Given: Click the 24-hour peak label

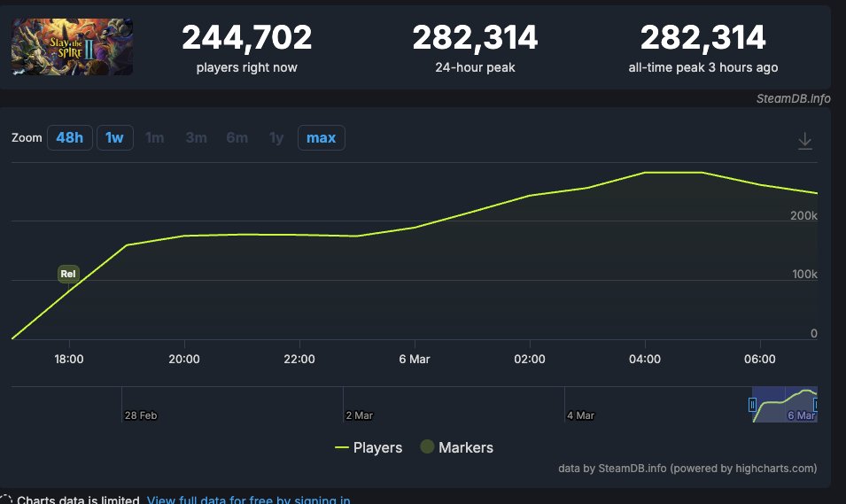Looking at the screenshot, I should [x=475, y=67].
